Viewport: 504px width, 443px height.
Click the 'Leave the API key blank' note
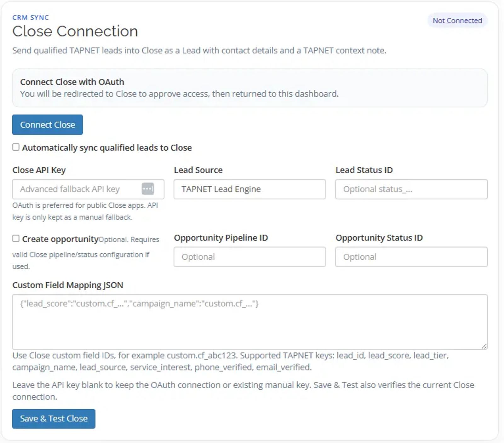(x=243, y=391)
